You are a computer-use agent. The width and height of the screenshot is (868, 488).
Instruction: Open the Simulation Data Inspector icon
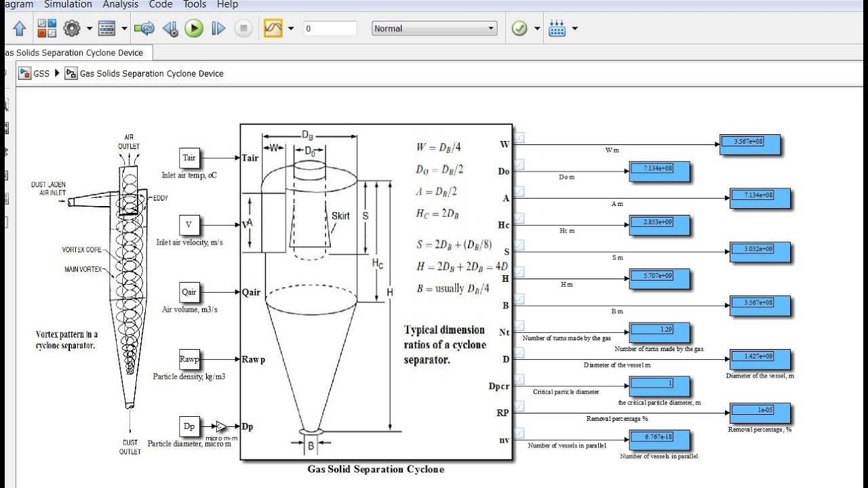tap(273, 28)
